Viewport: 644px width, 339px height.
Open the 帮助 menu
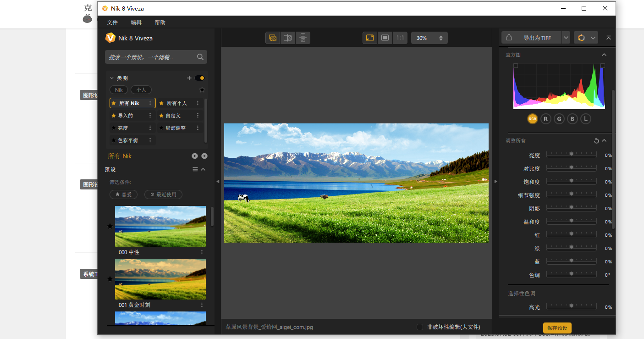[160, 22]
